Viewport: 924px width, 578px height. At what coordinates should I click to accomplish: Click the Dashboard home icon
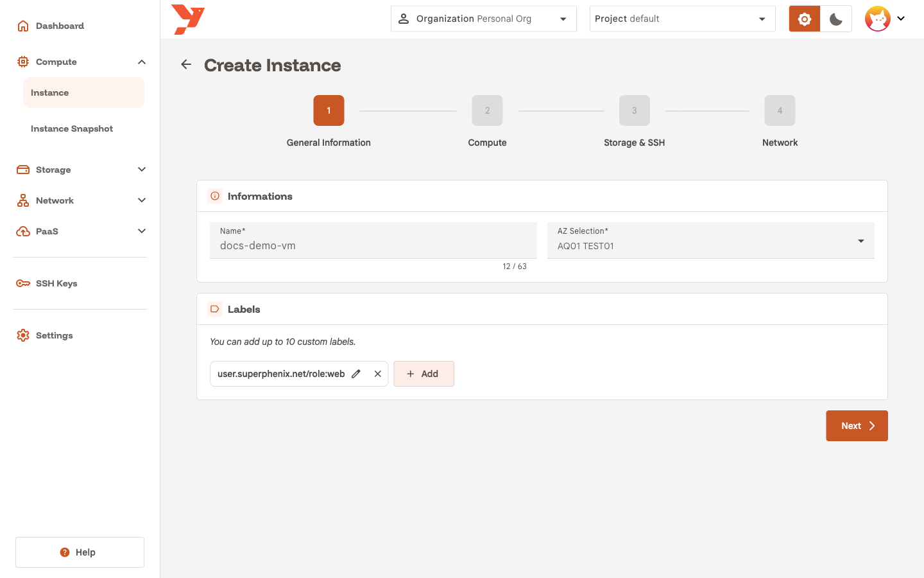[23, 26]
